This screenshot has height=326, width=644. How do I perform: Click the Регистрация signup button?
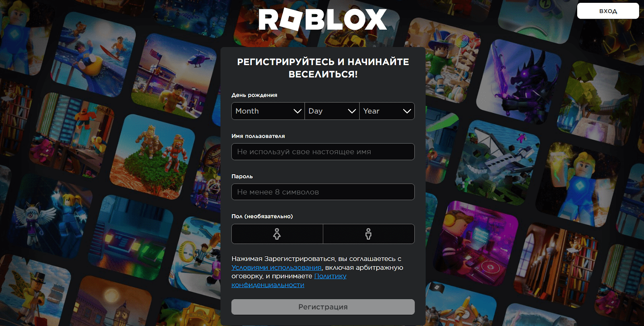[x=323, y=307]
